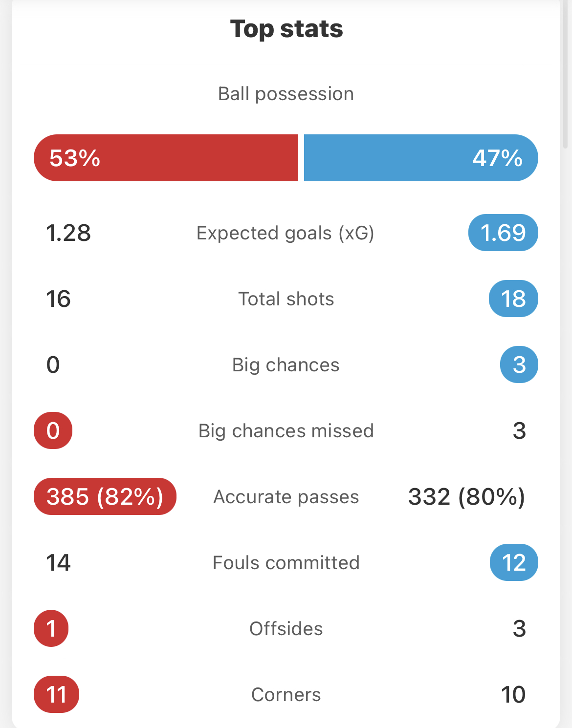Viewport: 572px width, 728px height.
Task: Click the red 0 big chances missed badge
Action: pyautogui.click(x=53, y=430)
